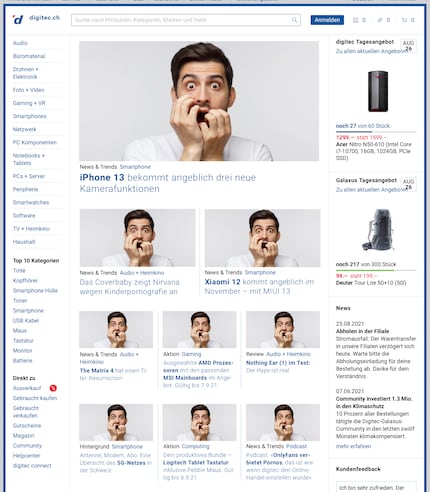Open the Logitech Tablet Tastatur offer
Image resolution: width=430 pixels, height=492 pixels.
[198, 466]
